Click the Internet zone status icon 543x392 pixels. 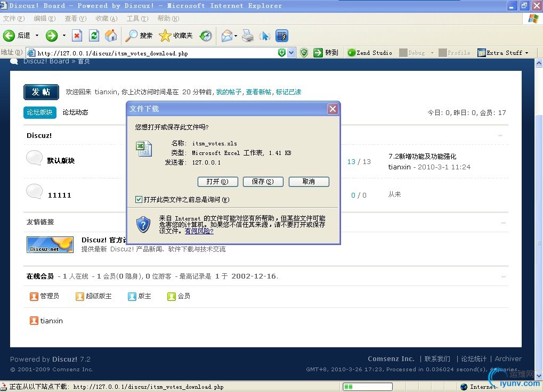[464, 387]
